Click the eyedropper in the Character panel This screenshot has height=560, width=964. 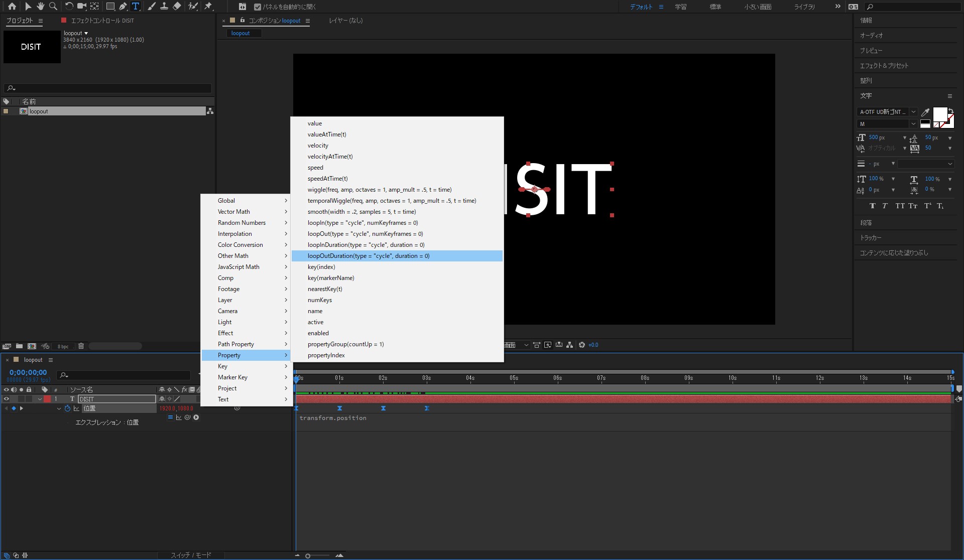coord(925,112)
